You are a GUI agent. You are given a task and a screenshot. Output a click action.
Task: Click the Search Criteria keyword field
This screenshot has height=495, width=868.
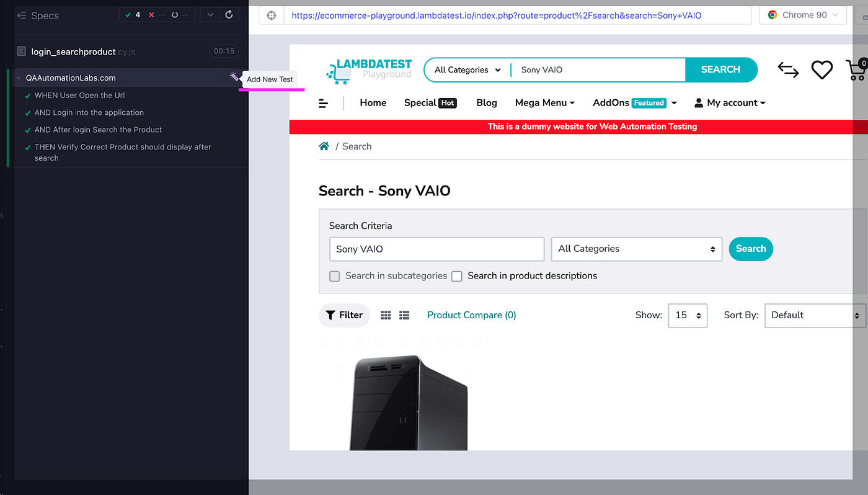[436, 249]
